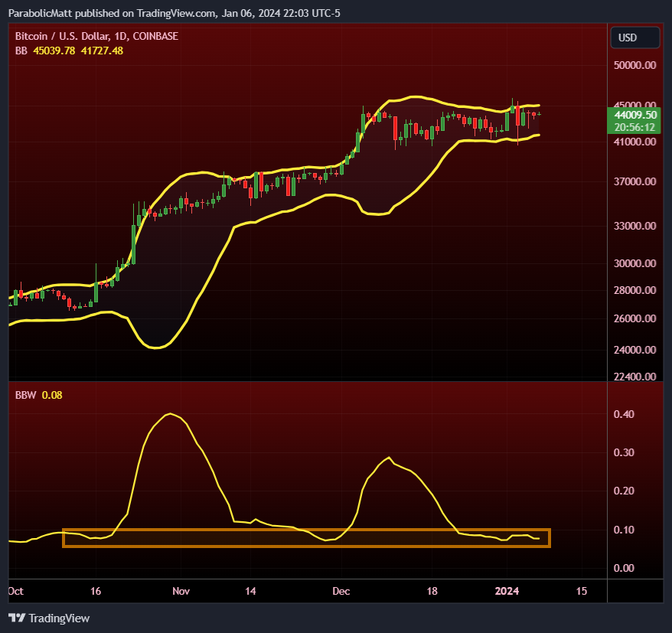
Task: Click the 2024 label on the time axis
Action: pyautogui.click(x=507, y=591)
